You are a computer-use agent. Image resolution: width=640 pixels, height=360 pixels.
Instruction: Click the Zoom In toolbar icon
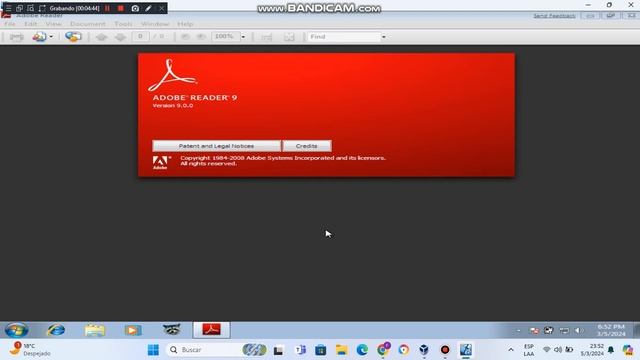tap(201, 37)
